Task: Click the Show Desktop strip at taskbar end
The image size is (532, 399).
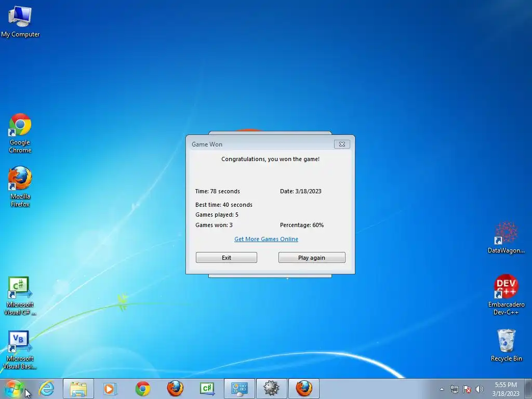Action: pos(528,389)
